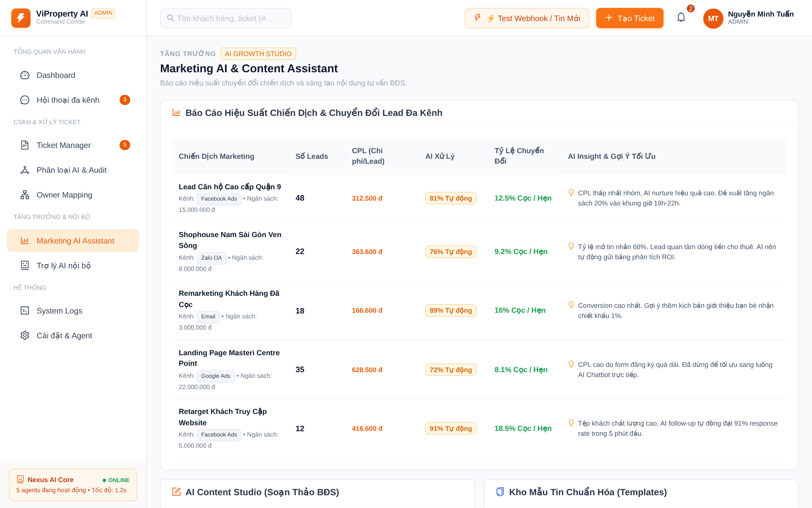
Task: Click Test Webhook / Tin Mới button
Action: click(x=527, y=18)
